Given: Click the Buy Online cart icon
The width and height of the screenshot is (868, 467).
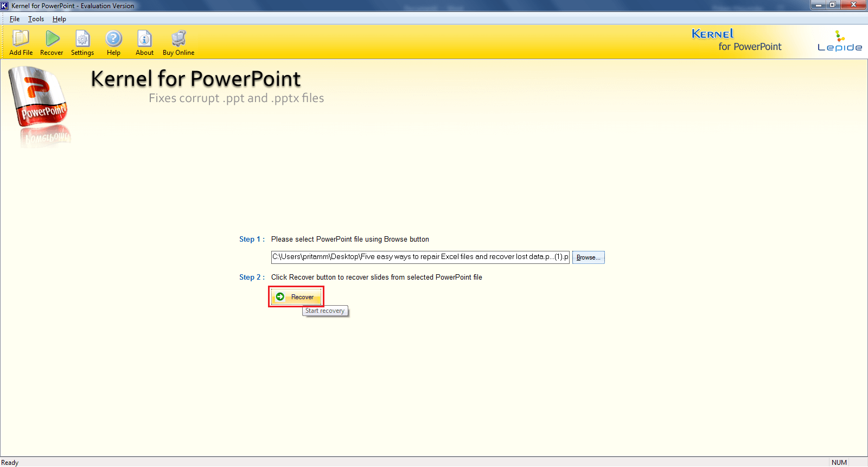Looking at the screenshot, I should point(178,43).
